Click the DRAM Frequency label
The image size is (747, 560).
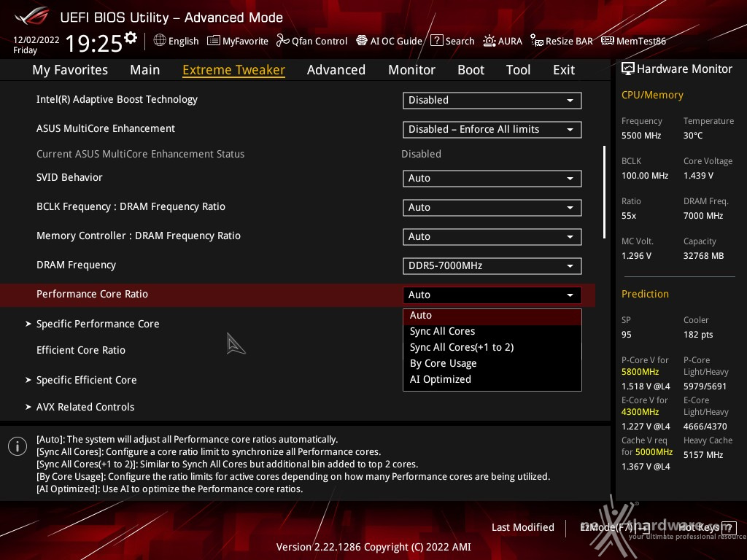[x=76, y=265]
